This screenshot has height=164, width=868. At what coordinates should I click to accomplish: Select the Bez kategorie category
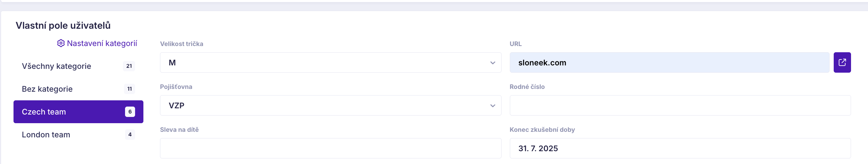pos(47,89)
